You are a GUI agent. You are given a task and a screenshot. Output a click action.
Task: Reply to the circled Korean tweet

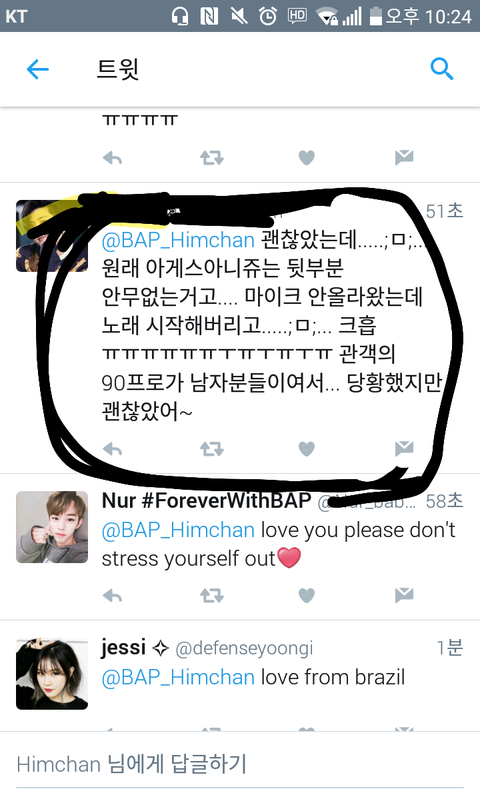click(x=112, y=449)
